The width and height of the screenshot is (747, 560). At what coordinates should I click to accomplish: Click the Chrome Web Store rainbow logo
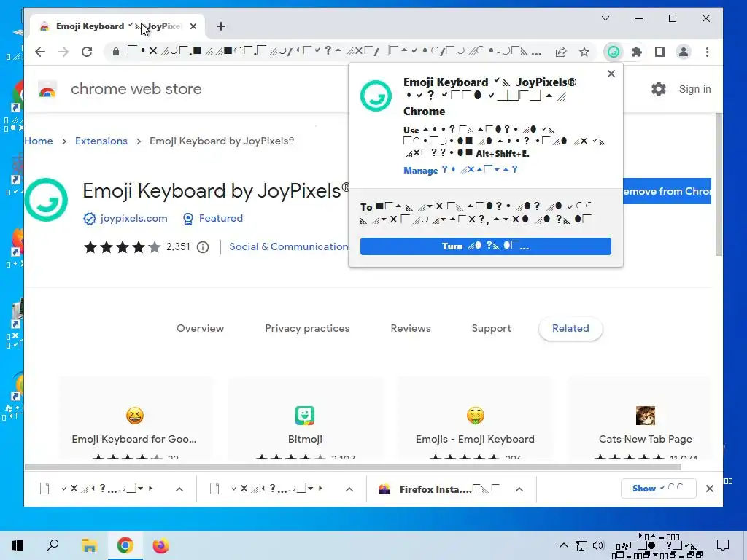click(47, 89)
